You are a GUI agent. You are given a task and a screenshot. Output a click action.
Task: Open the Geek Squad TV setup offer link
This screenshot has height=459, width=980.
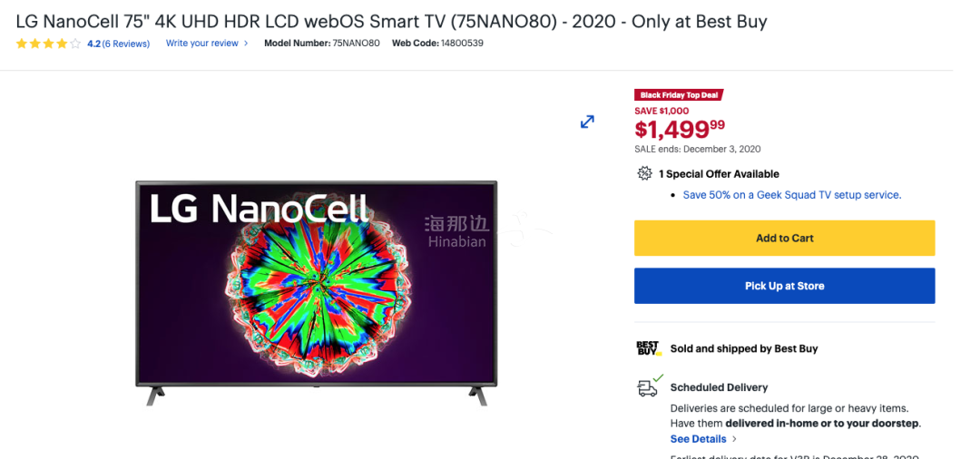tap(791, 195)
